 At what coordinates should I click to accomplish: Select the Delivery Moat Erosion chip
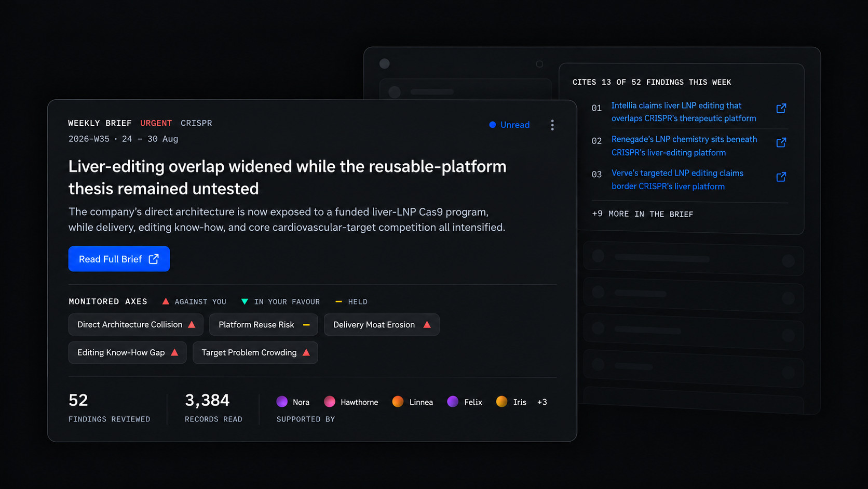382,325
